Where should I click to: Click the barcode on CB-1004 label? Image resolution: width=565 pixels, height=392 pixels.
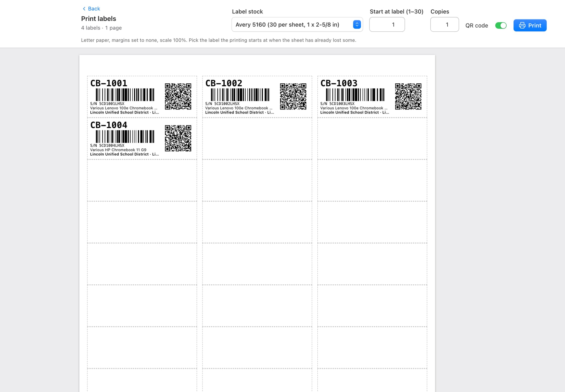tap(125, 136)
